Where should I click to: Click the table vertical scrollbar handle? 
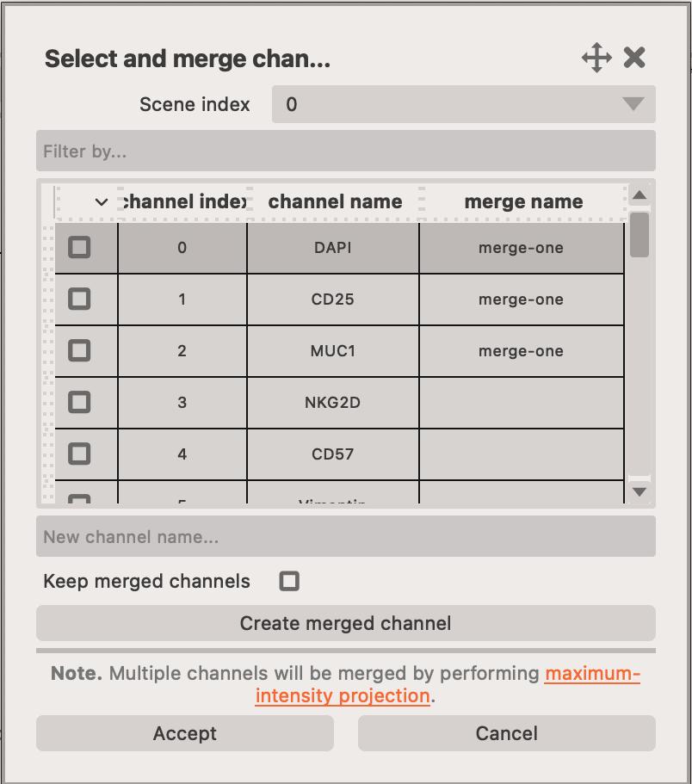[x=639, y=234]
